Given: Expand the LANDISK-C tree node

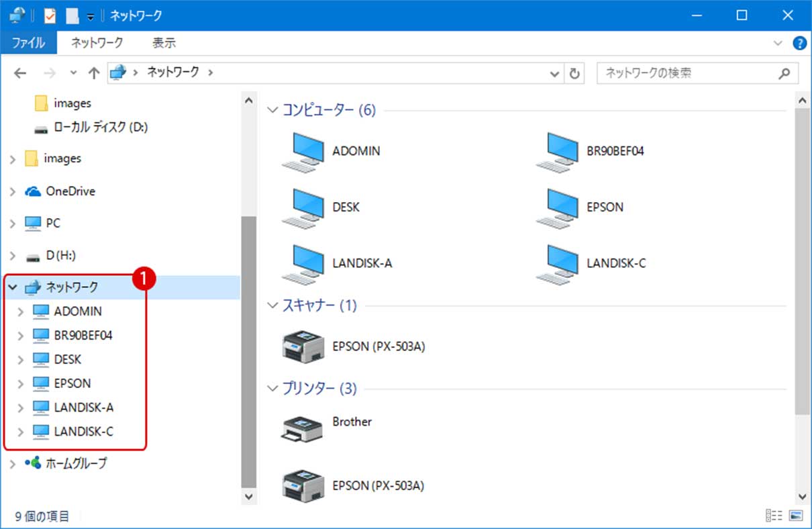Looking at the screenshot, I should click(x=21, y=432).
